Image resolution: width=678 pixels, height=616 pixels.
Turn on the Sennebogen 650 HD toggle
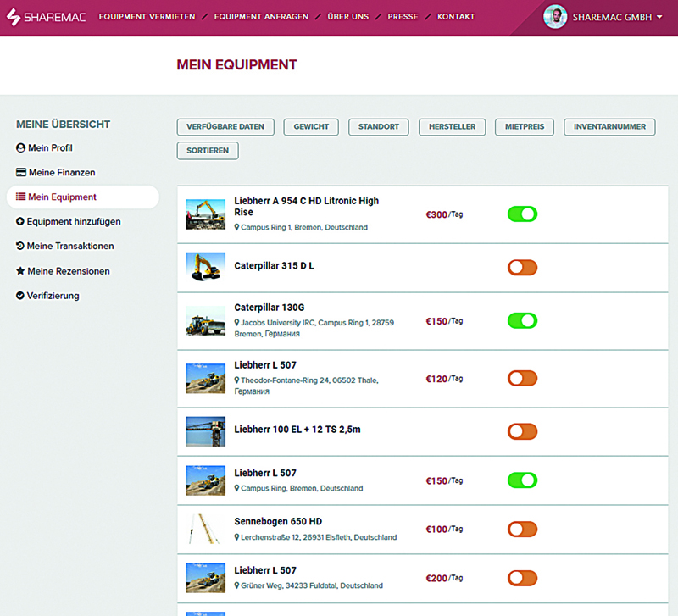pyautogui.click(x=522, y=530)
